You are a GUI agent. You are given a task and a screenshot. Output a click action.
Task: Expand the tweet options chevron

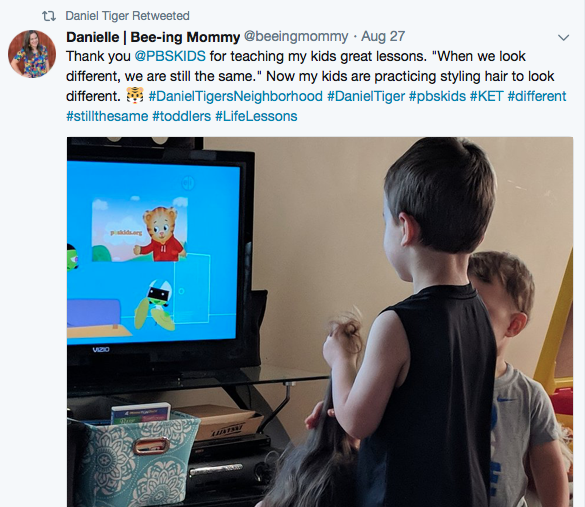[x=563, y=37]
